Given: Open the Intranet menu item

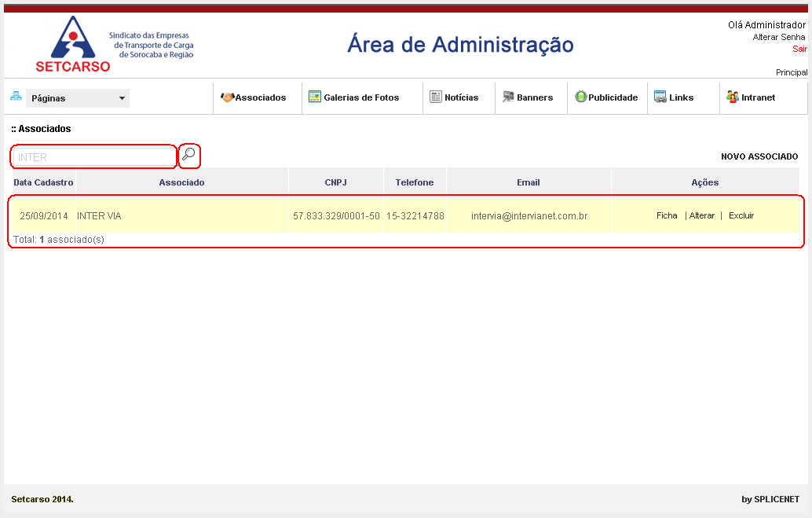Looking at the screenshot, I should click(758, 97).
